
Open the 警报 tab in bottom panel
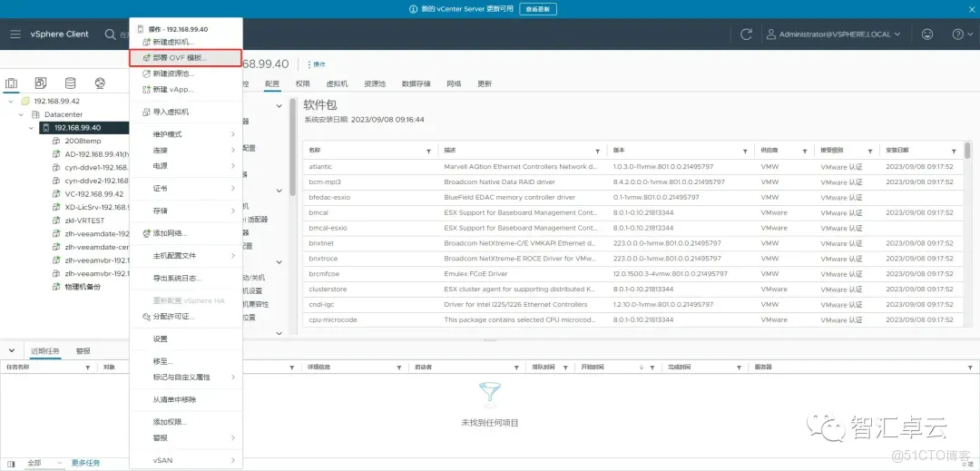tap(83, 351)
